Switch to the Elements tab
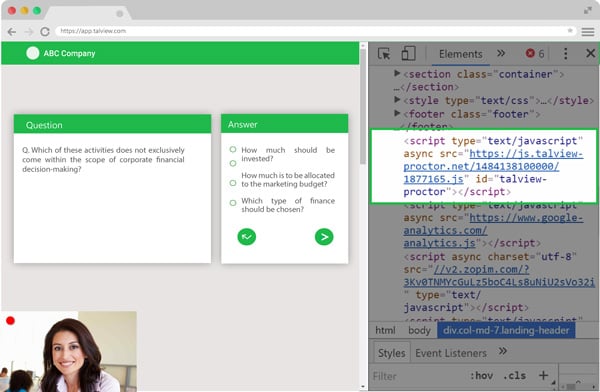 pyautogui.click(x=461, y=54)
